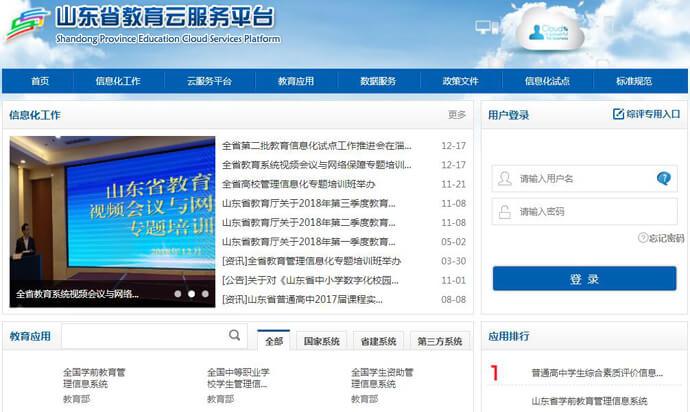Screen dimensions: 690x412
Task: Click the conference slideshow image
Action: point(112,215)
